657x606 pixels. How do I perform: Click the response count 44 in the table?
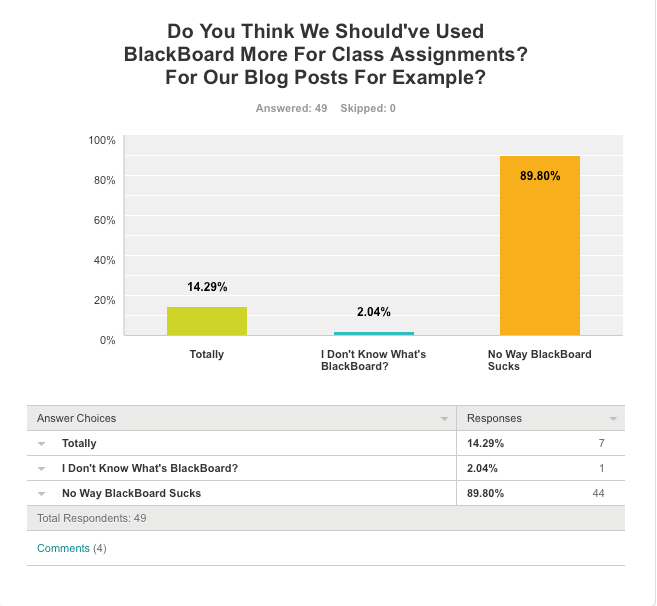pyautogui.click(x=598, y=493)
